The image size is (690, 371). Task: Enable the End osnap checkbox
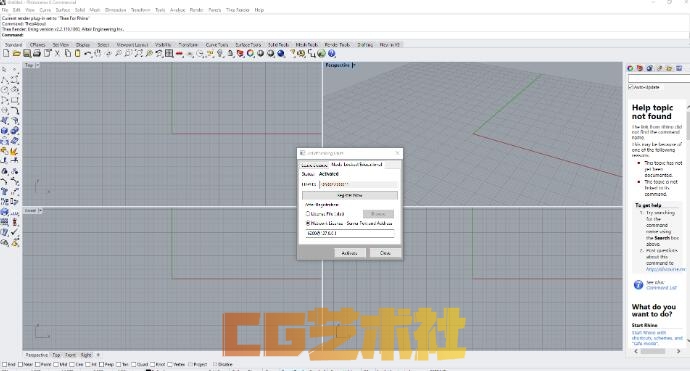pos(4,364)
